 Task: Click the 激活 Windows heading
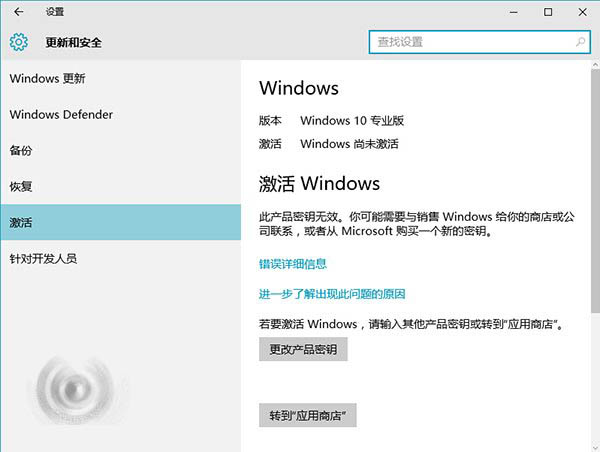point(320,184)
